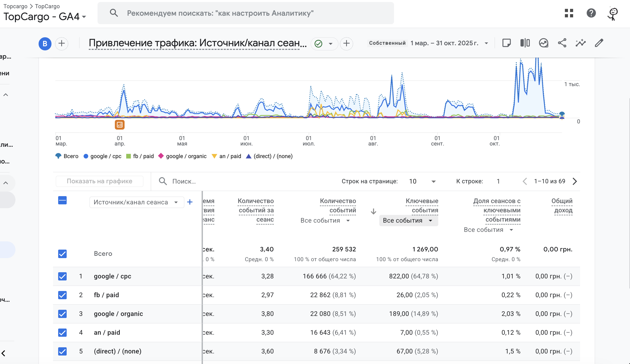
Task: Uncheck the Всего row checkbox
Action: 62,254
